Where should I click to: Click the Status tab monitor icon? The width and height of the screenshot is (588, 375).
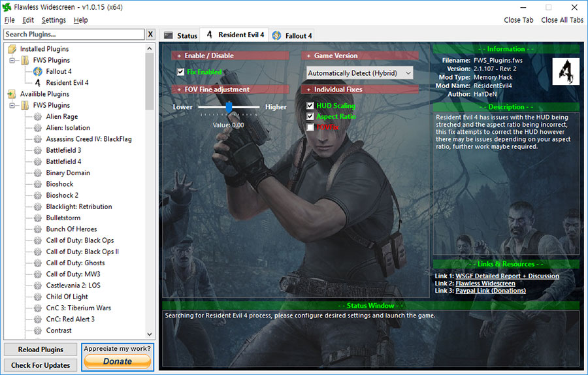point(169,36)
